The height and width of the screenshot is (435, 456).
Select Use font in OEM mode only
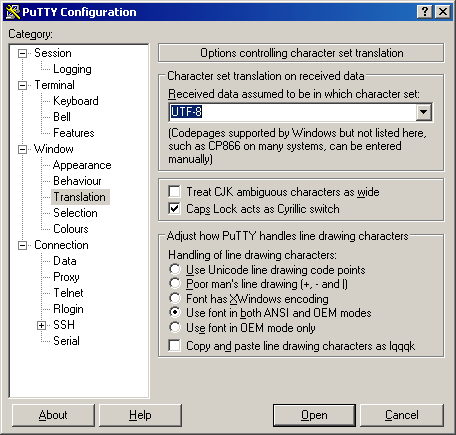pos(175,327)
